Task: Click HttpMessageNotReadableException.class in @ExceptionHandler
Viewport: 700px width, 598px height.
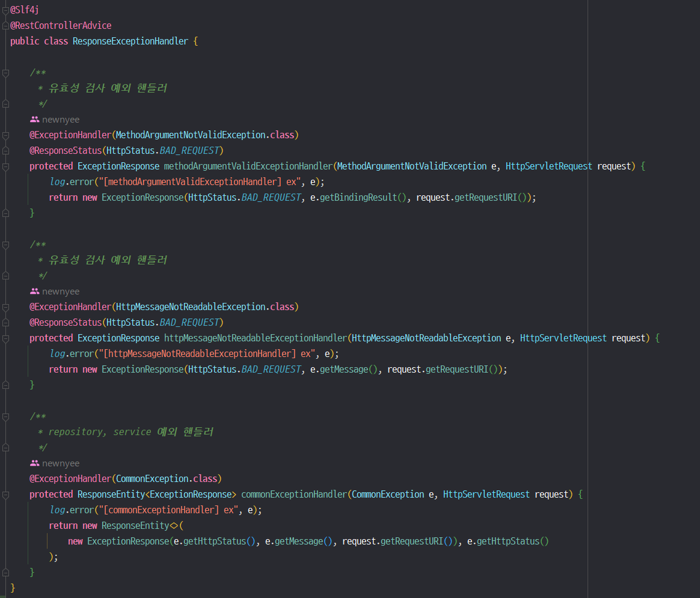Action: pos(205,307)
